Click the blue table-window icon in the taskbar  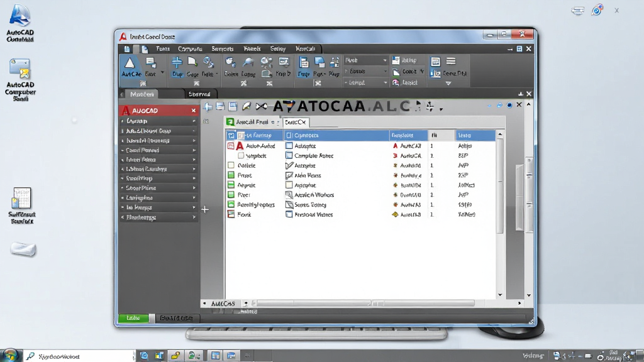[x=216, y=356]
